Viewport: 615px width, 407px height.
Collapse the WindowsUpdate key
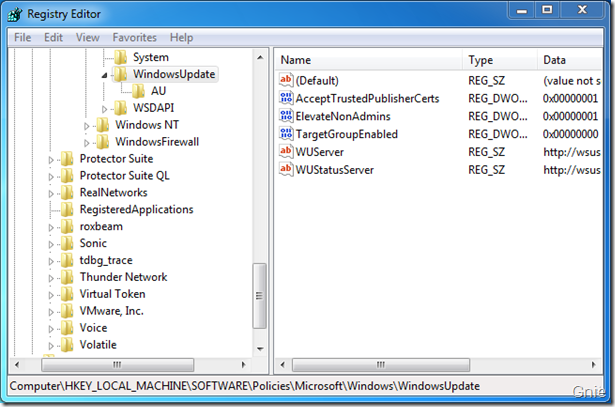tap(104, 75)
